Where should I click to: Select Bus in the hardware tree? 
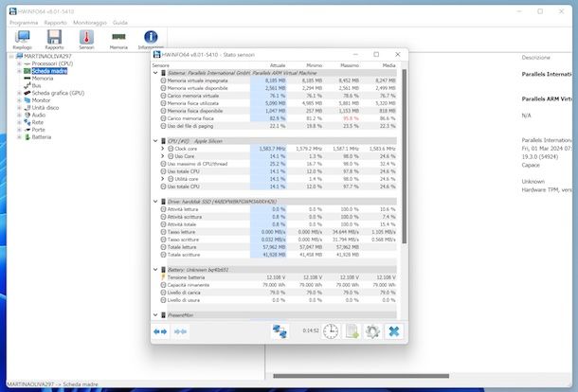coord(37,86)
